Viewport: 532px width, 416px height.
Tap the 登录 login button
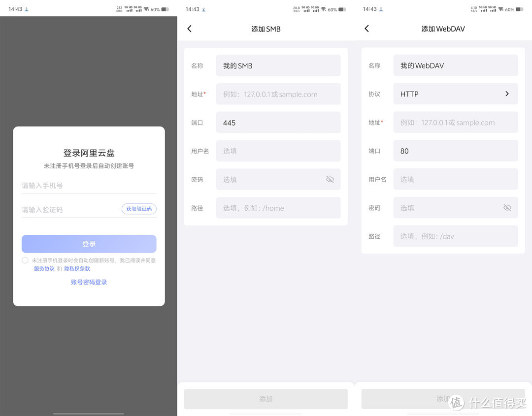(x=89, y=244)
